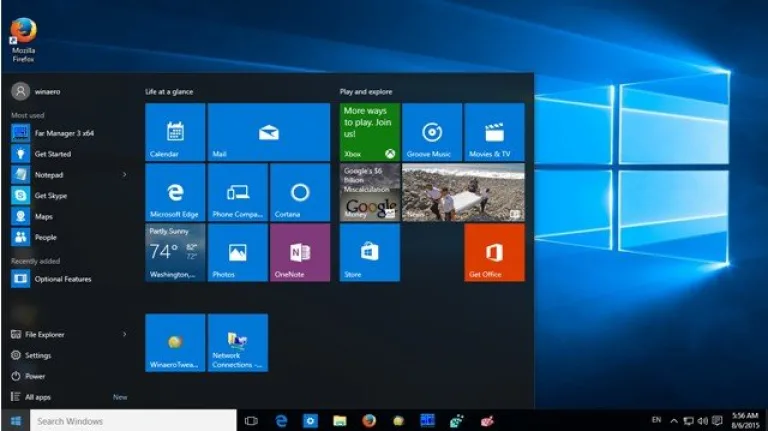Screen dimensions: 768x431
Task: Open Maps from Most used
Action: pos(32,216)
